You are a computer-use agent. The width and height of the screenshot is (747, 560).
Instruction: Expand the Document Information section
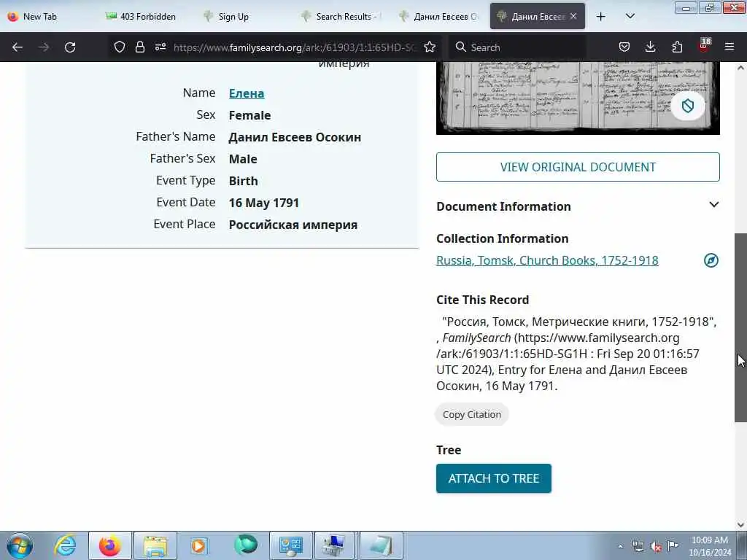(713, 205)
